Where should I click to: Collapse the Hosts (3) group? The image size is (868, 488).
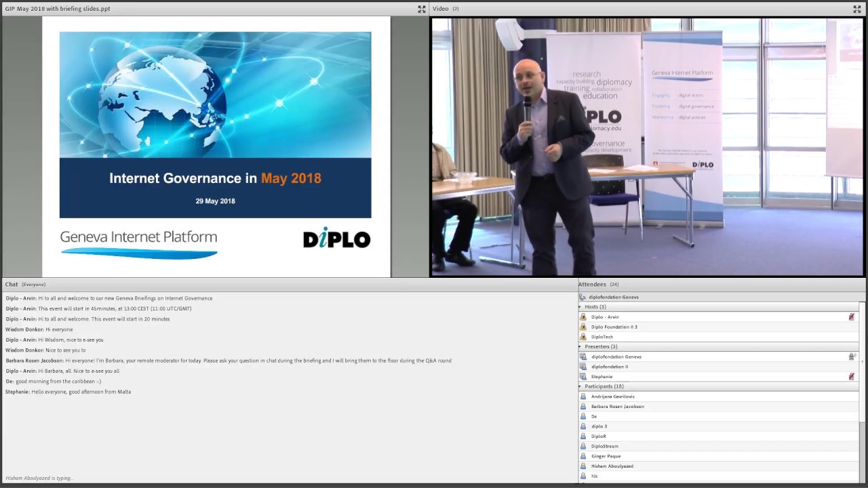click(580, 307)
